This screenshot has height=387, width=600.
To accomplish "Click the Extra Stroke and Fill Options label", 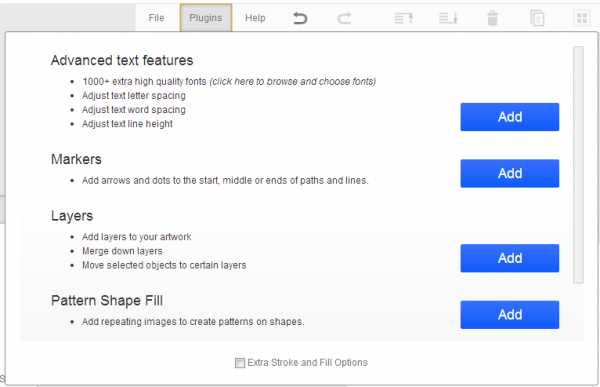I will (x=308, y=363).
